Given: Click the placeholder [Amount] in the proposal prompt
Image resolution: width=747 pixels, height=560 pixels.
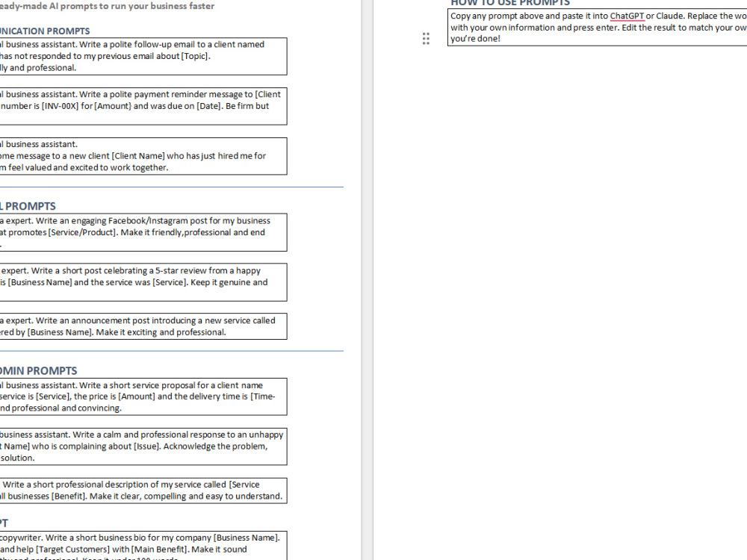Looking at the screenshot, I should [137, 396].
